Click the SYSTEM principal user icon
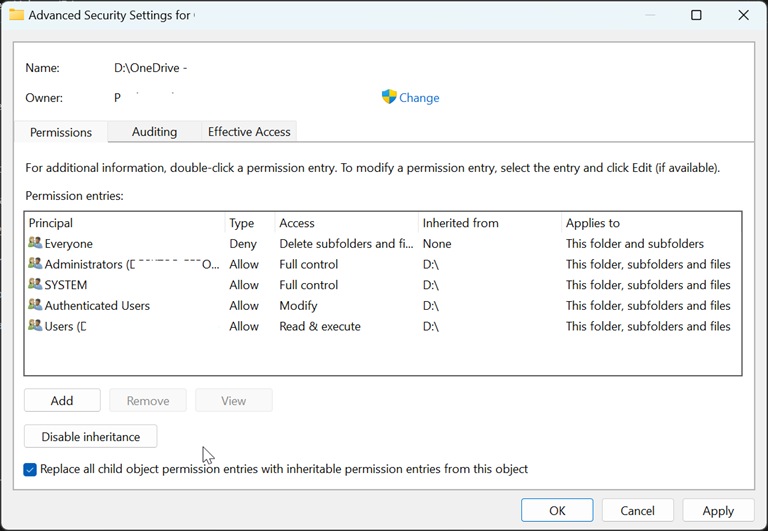This screenshot has height=531, width=768. (36, 285)
